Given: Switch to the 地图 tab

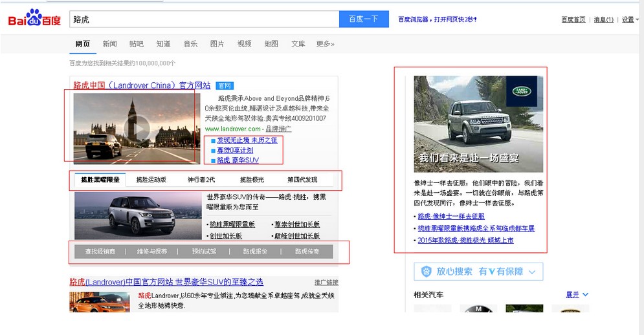Looking at the screenshot, I should pyautogui.click(x=271, y=44).
